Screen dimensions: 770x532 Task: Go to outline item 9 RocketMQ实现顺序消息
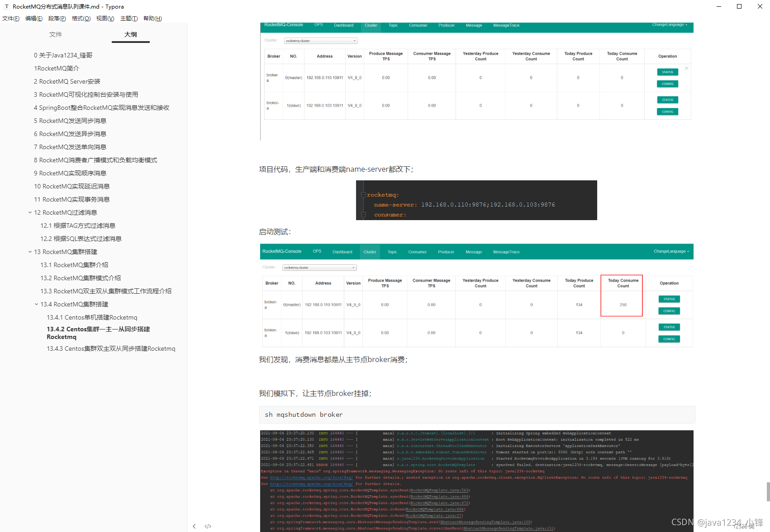[x=70, y=173]
